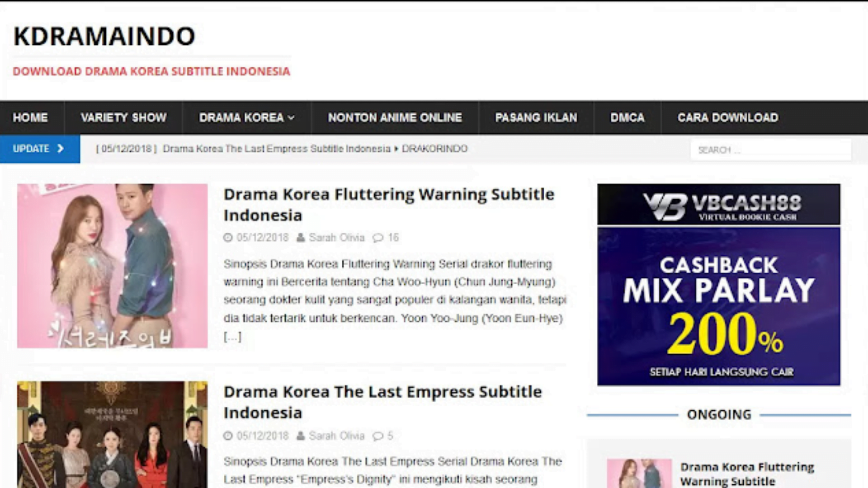Viewport: 868px width, 488px height.
Task: Open Drama Korea Fluttering Warning article title
Action: 389,205
